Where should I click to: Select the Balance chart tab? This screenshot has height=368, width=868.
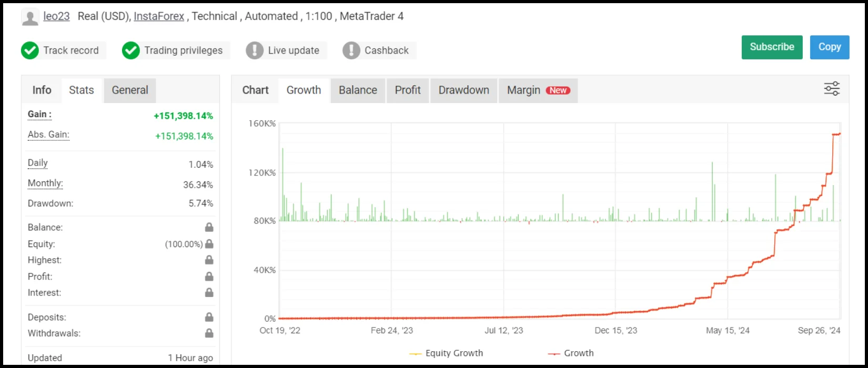358,90
